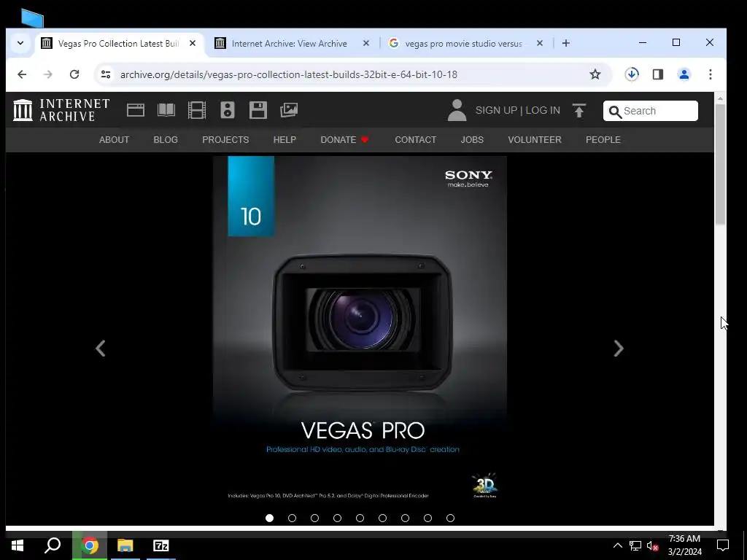This screenshot has width=747, height=560.
Task: Open the CONTACT link
Action: pyautogui.click(x=415, y=140)
